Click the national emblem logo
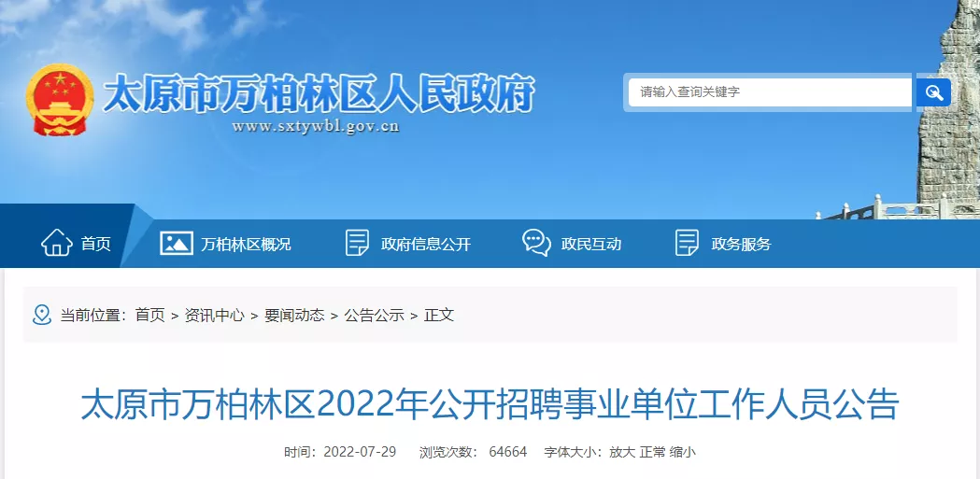The height and width of the screenshot is (479, 980). click(60, 99)
